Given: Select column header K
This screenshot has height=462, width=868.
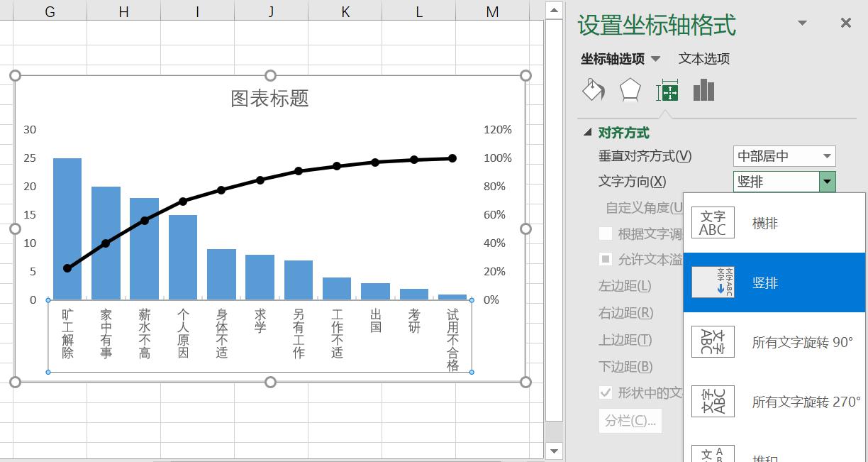Looking at the screenshot, I should pyautogui.click(x=345, y=11).
